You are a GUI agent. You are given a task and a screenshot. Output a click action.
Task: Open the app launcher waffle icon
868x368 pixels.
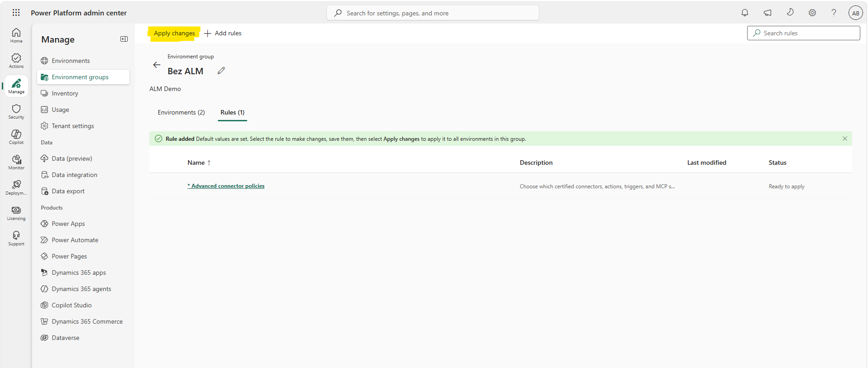pos(16,13)
